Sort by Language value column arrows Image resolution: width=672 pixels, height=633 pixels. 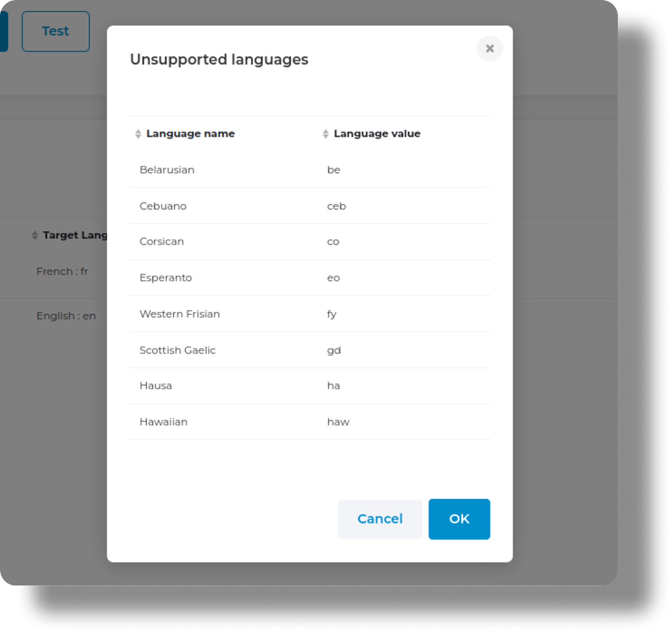[x=325, y=134]
